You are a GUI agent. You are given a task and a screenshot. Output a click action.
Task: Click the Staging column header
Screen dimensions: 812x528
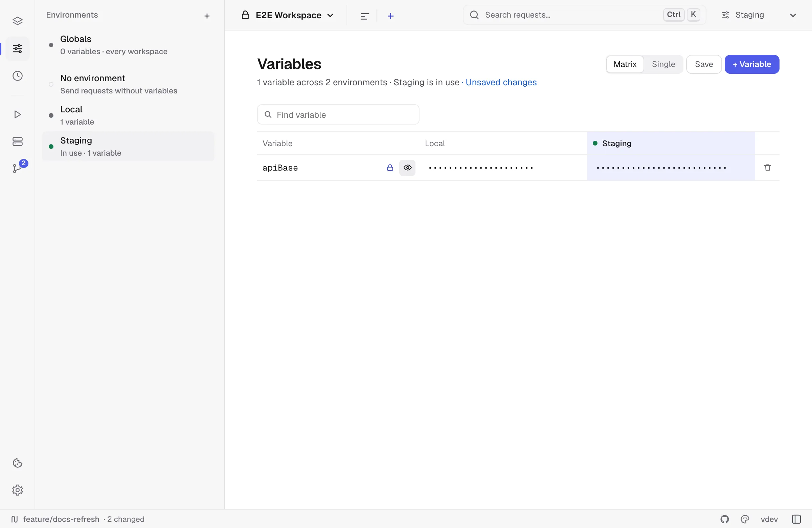(671, 144)
